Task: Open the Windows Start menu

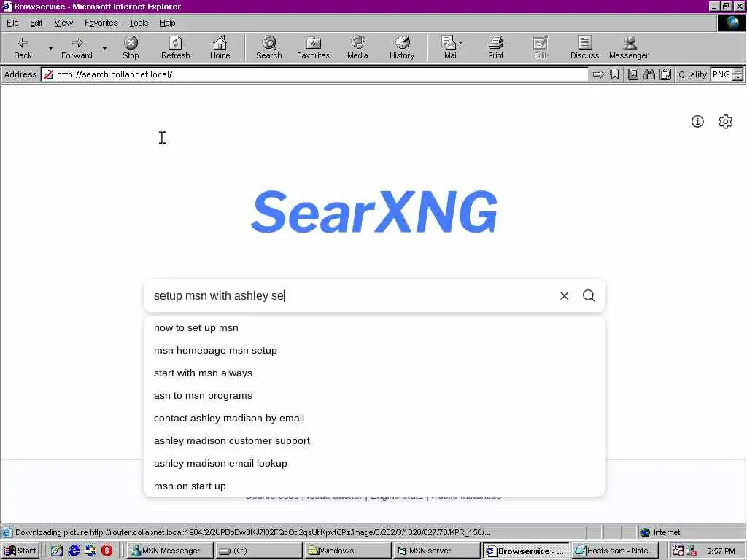Action: pos(20,551)
